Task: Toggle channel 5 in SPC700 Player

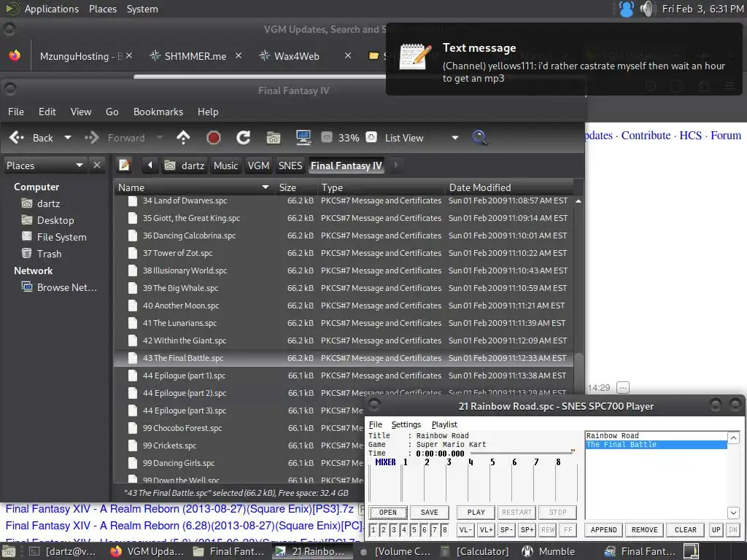Action: pyautogui.click(x=414, y=529)
